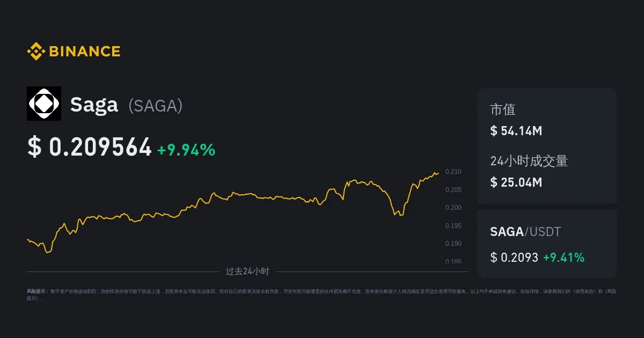
Task: Click the Binance diamond logo icon
Action: pos(35,52)
